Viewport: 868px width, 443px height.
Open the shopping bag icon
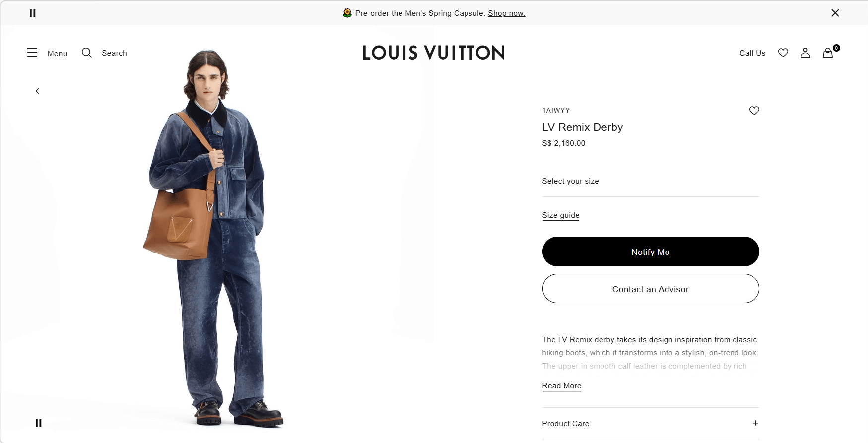[x=828, y=53]
